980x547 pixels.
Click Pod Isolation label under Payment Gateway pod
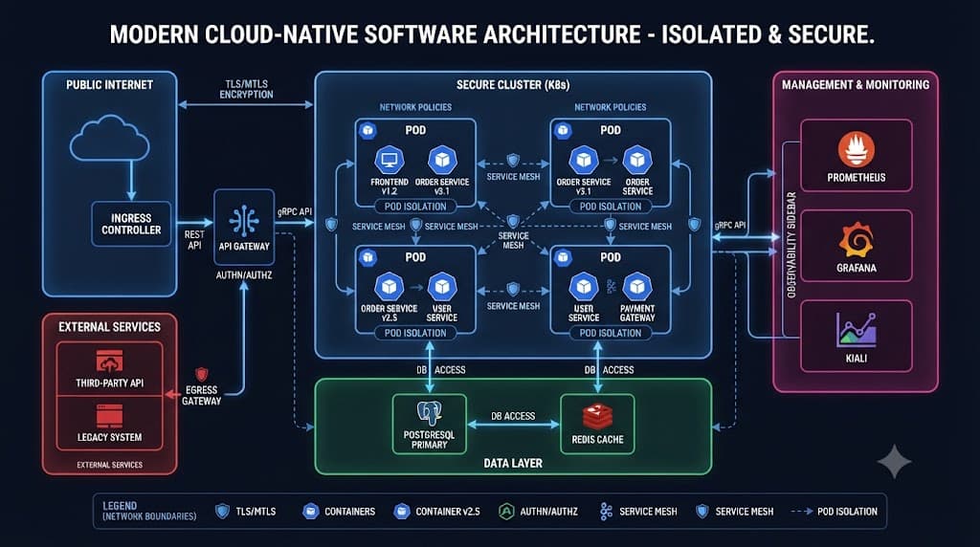(x=611, y=334)
